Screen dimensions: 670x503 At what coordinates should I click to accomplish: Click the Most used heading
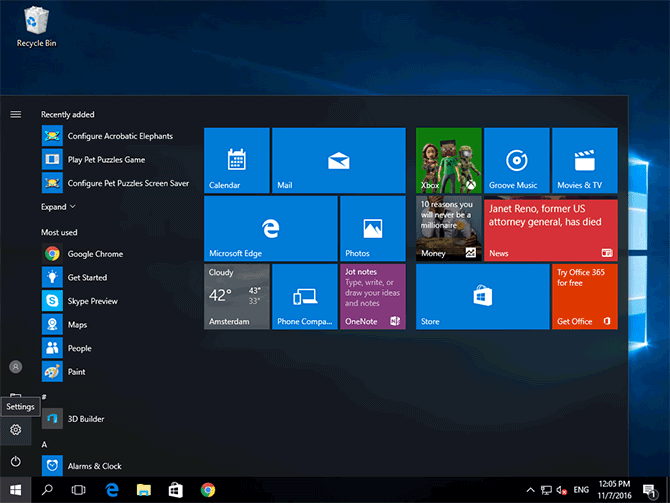pyautogui.click(x=59, y=232)
